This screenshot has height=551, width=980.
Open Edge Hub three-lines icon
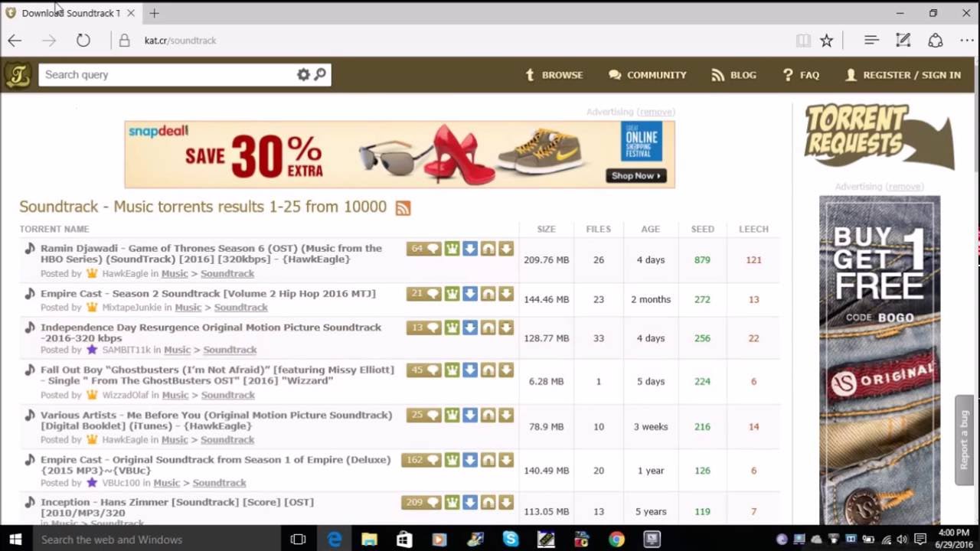(871, 41)
